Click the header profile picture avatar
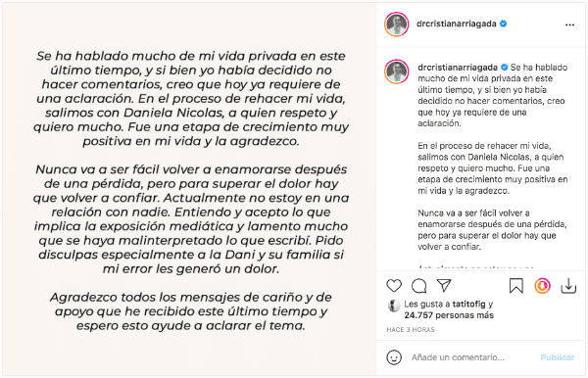 [396, 24]
